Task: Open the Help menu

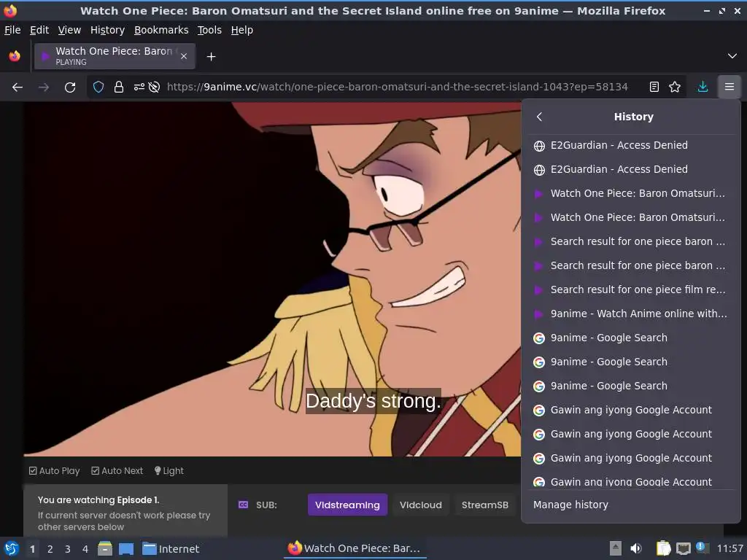Action: [x=242, y=30]
